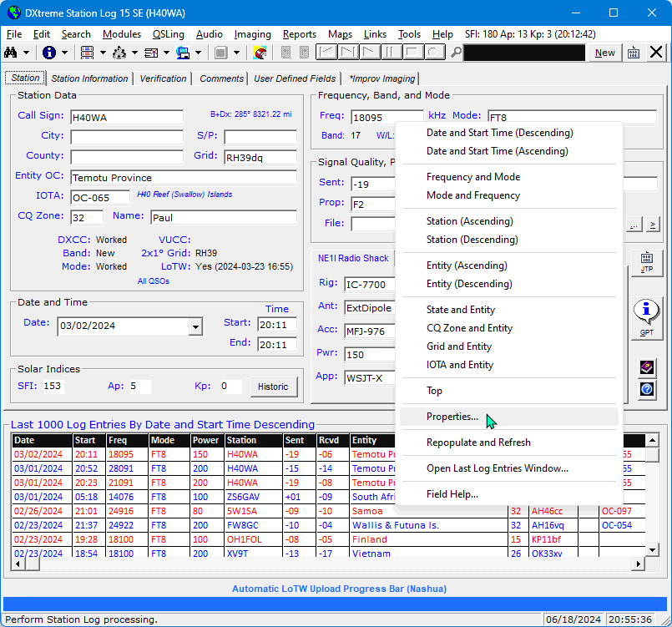Viewport: 672px width, 627px height.
Task: Choose Repopulate and Refresh menu entry
Action: (x=478, y=442)
